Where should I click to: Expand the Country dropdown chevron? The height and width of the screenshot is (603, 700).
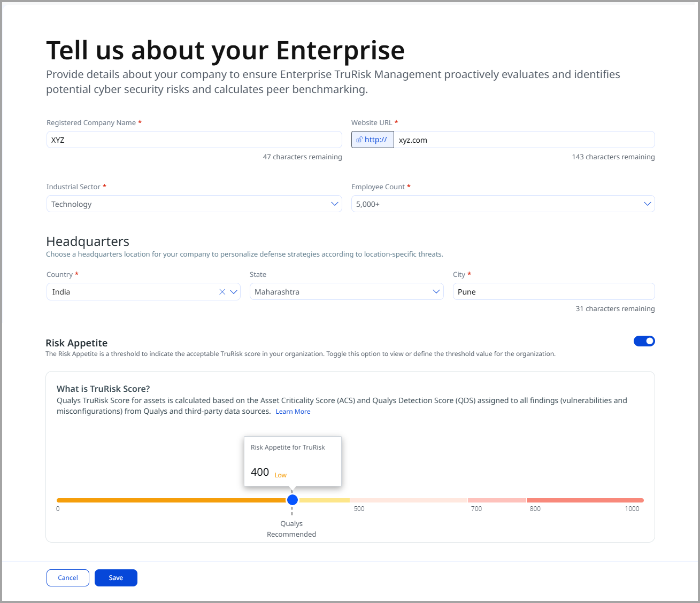coord(234,292)
